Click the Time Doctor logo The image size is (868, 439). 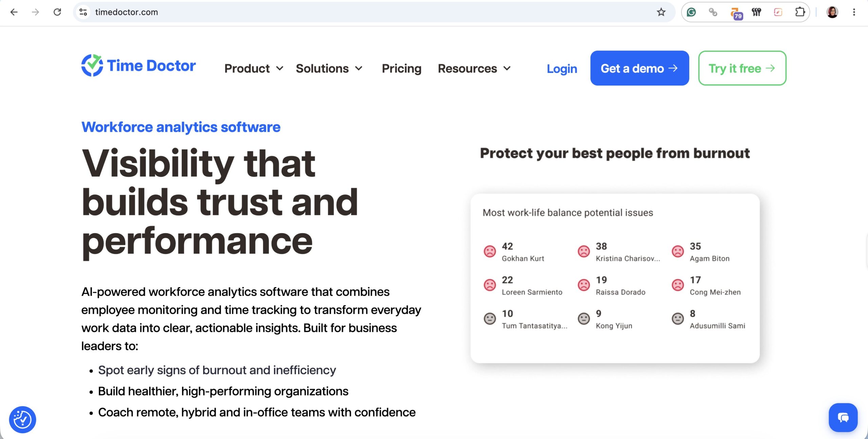pyautogui.click(x=138, y=65)
